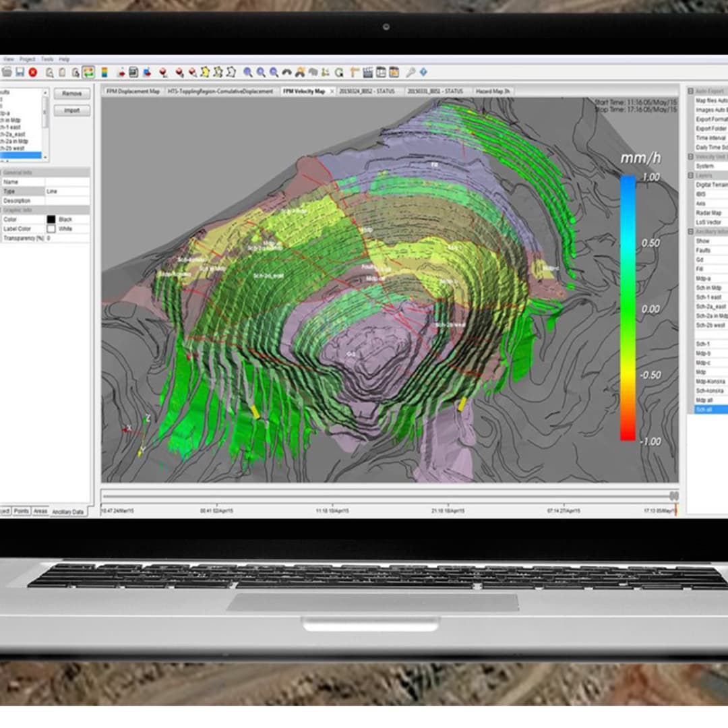Open the Hazard Map 3h tab
This screenshot has height=728, width=728.
pyautogui.click(x=493, y=91)
